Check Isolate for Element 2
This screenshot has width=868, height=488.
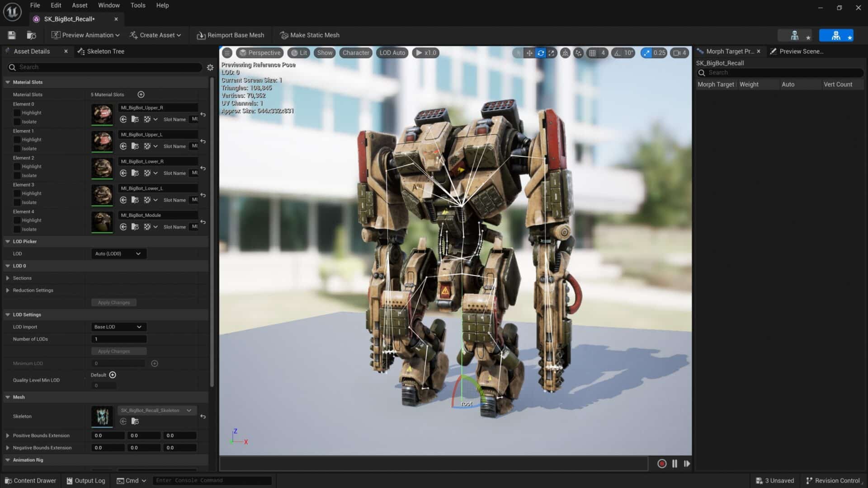[17, 176]
